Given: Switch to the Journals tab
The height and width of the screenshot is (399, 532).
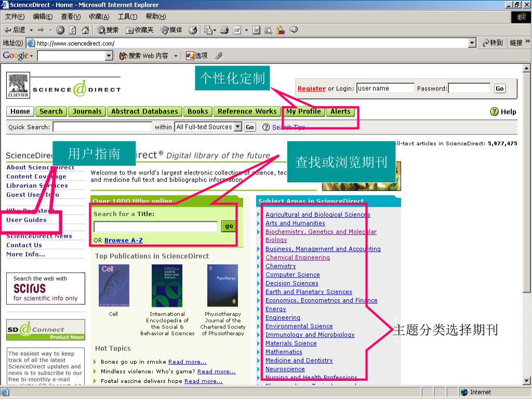Looking at the screenshot, I should tap(87, 111).
